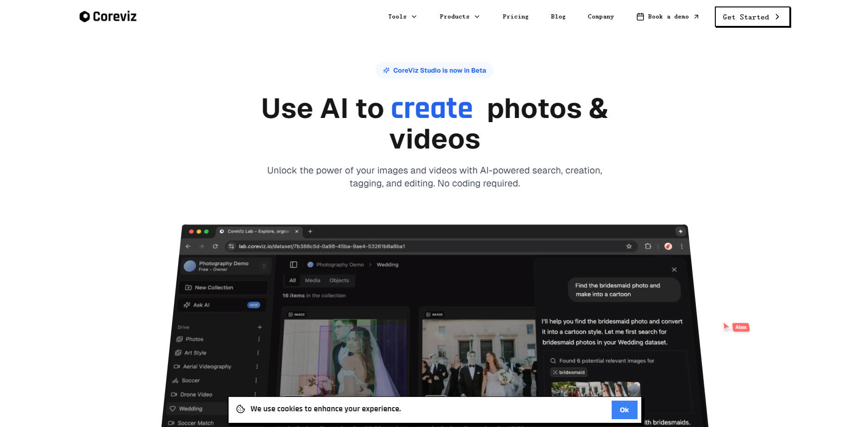Click the New Collection folder icon

click(188, 287)
